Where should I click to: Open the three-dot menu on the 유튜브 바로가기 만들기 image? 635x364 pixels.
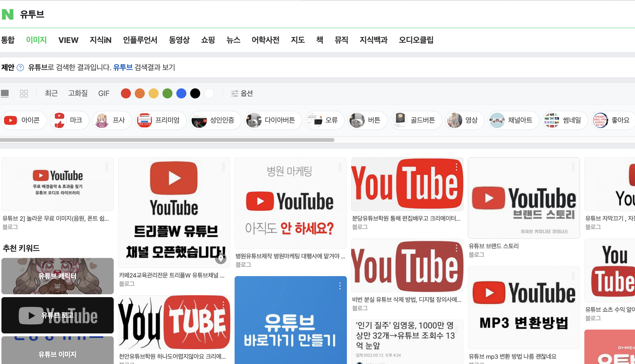click(340, 286)
